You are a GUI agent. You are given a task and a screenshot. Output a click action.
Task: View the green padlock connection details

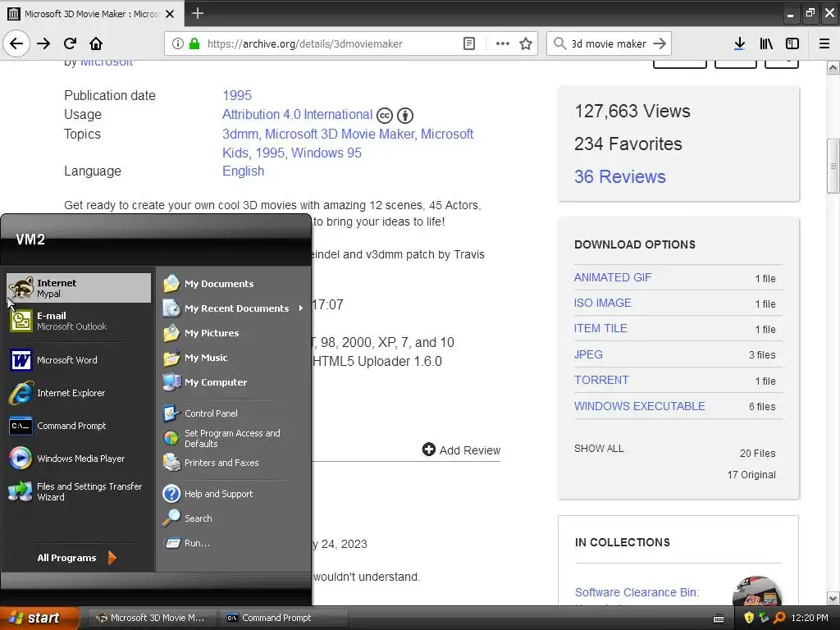point(194,43)
